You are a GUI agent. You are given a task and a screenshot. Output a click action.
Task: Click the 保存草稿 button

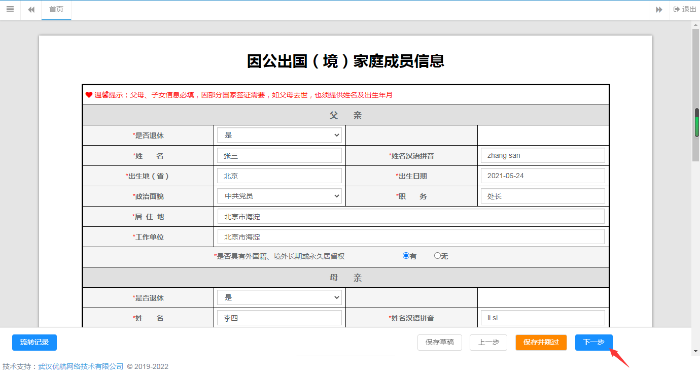440,342
